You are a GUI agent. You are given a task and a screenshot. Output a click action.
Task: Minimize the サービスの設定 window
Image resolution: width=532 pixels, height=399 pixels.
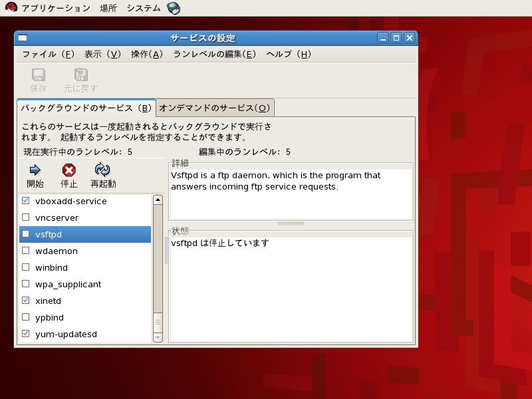(383, 38)
